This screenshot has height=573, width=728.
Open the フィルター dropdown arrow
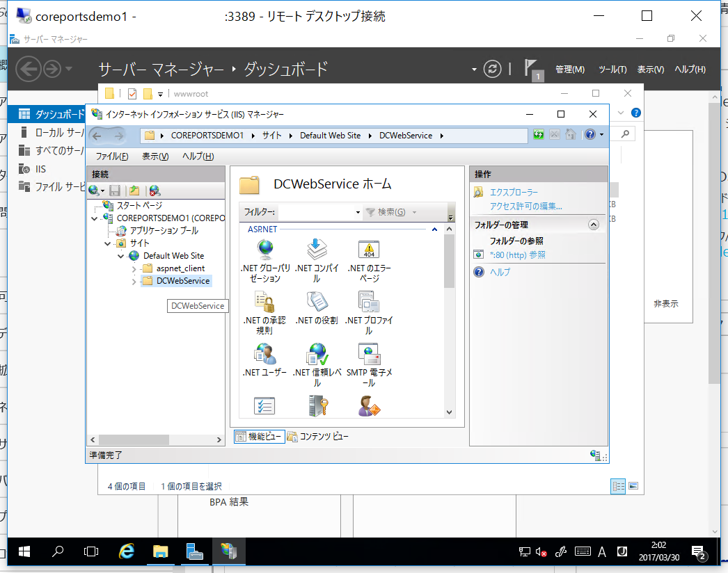(358, 213)
